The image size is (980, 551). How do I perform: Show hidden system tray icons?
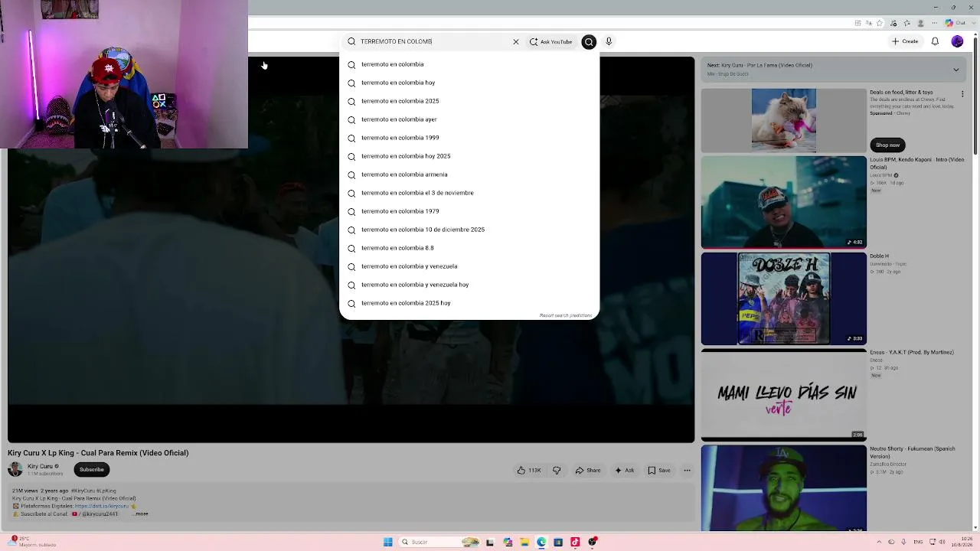(879, 542)
